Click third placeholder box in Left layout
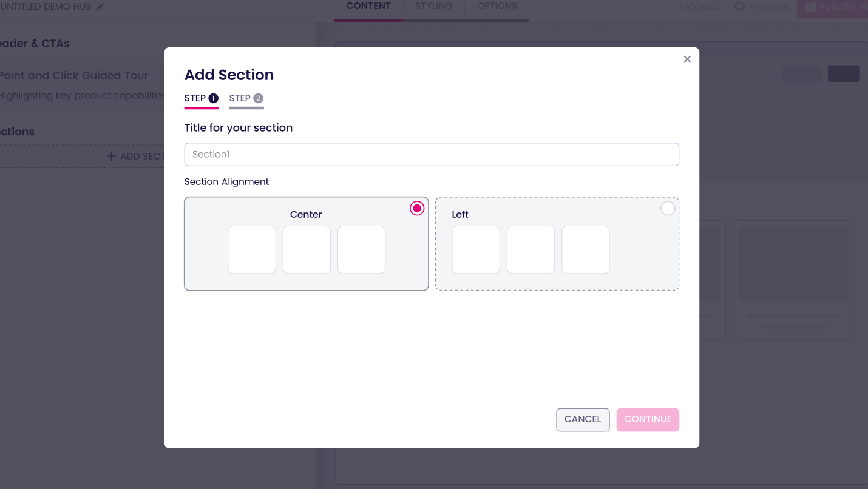The width and height of the screenshot is (868, 489). click(586, 250)
